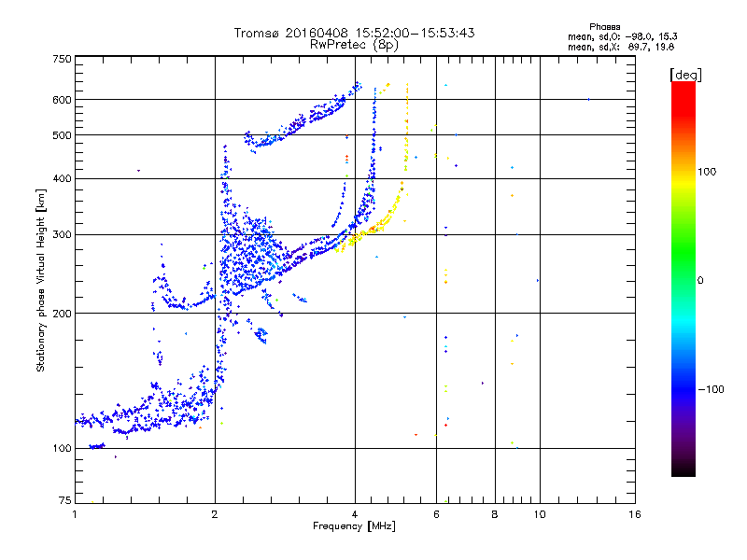747x560 pixels.
Task: Click the frequency-axis tick label "1"
Action: click(x=75, y=514)
